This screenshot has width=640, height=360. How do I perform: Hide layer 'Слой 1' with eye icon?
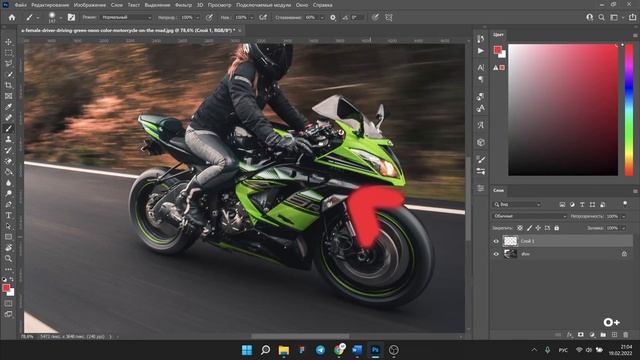pos(496,241)
